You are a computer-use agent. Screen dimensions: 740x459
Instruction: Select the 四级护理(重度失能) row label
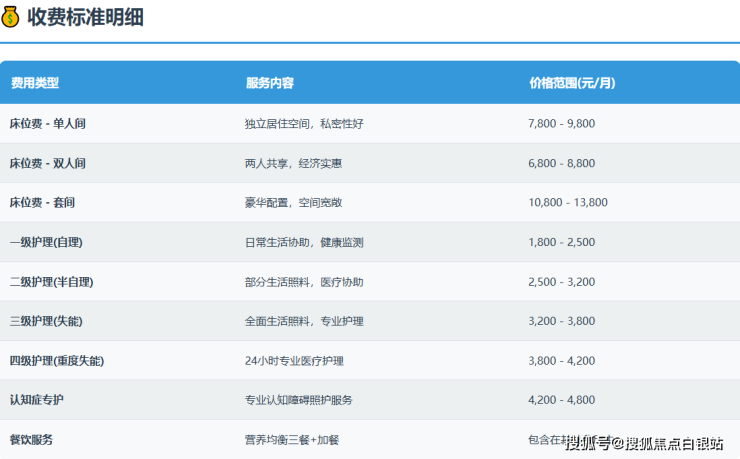(x=57, y=361)
